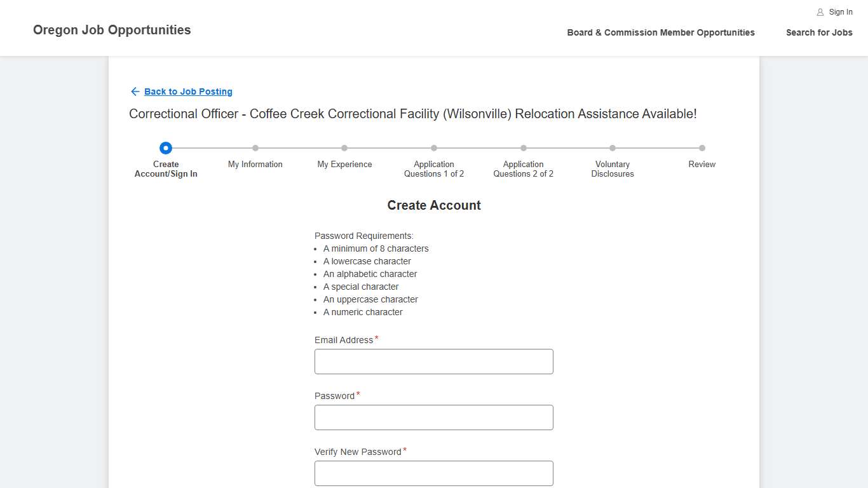Select the Create Account/Sign In progress dot
The width and height of the screenshot is (868, 488).
(165, 147)
